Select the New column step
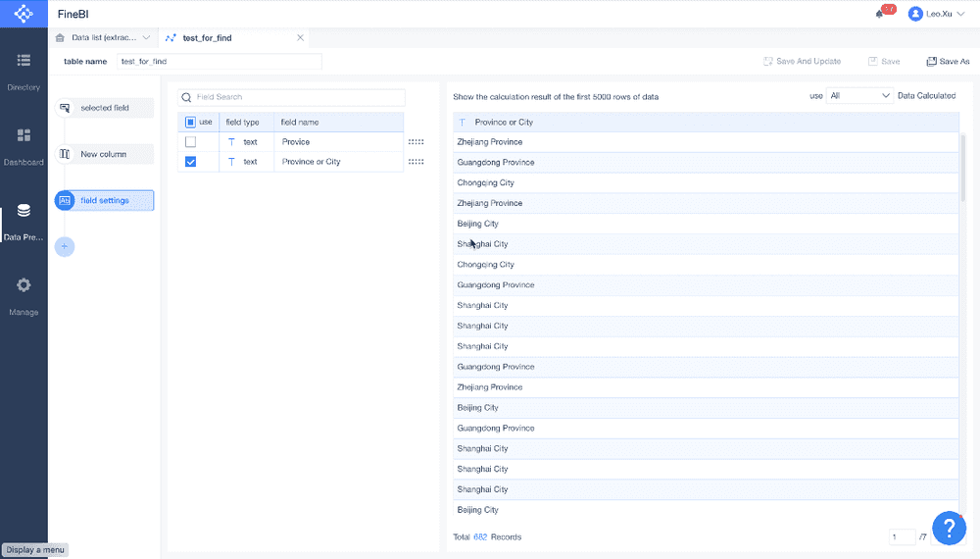The width and height of the screenshot is (980, 559). pyautogui.click(x=104, y=154)
